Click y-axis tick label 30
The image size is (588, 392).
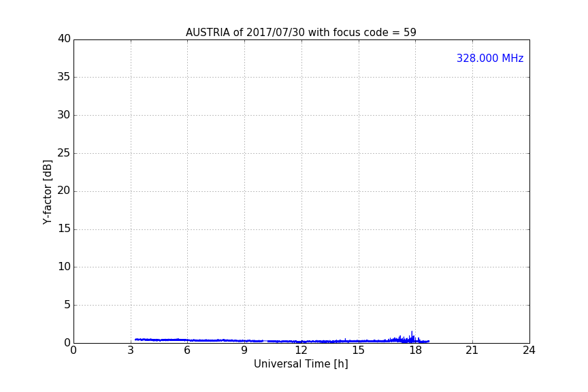pos(64,115)
